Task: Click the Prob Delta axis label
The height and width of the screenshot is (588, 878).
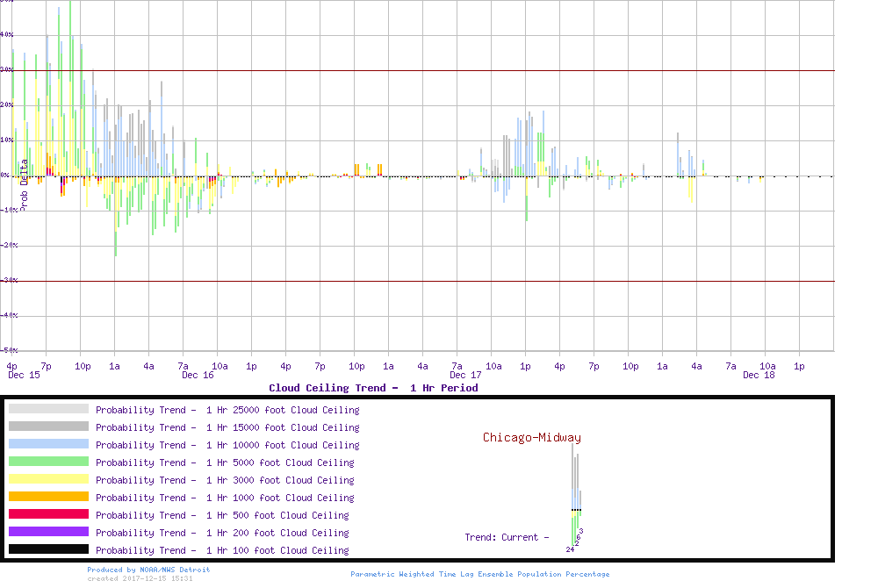Action: point(24,183)
